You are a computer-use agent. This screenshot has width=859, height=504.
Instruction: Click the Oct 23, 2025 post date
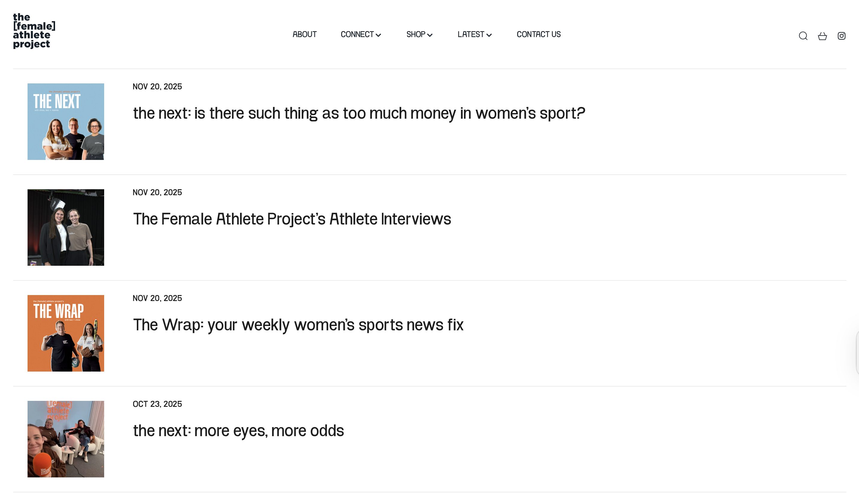157,404
